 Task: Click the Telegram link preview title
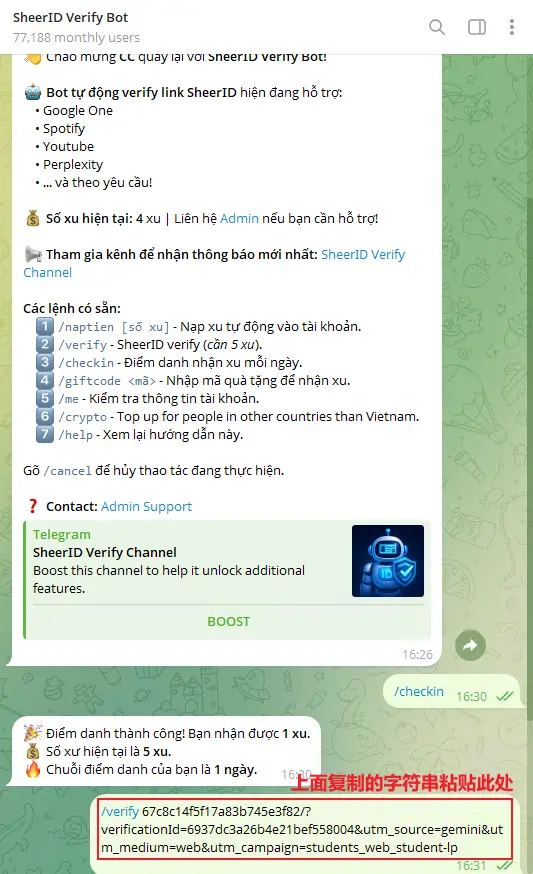(61, 534)
